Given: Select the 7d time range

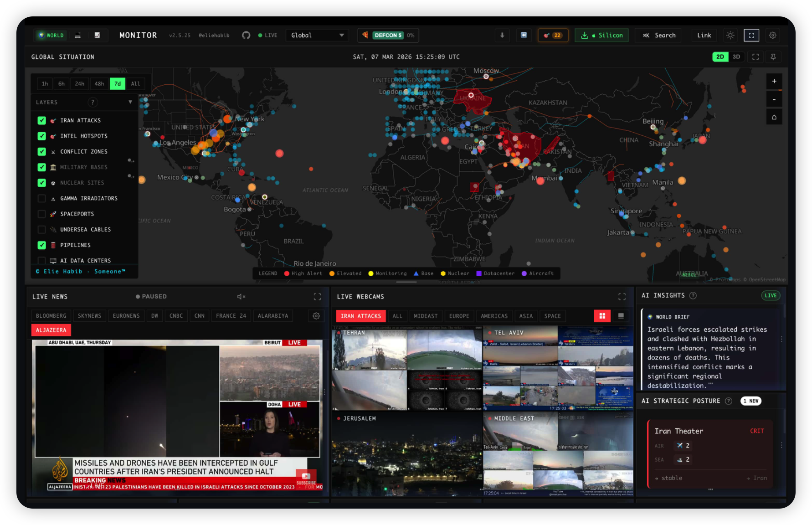Looking at the screenshot, I should (118, 83).
